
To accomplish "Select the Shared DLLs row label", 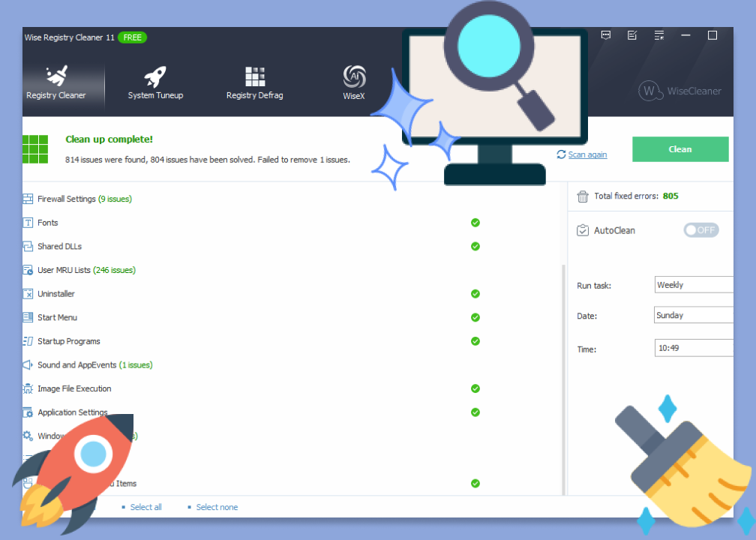I will [x=60, y=246].
